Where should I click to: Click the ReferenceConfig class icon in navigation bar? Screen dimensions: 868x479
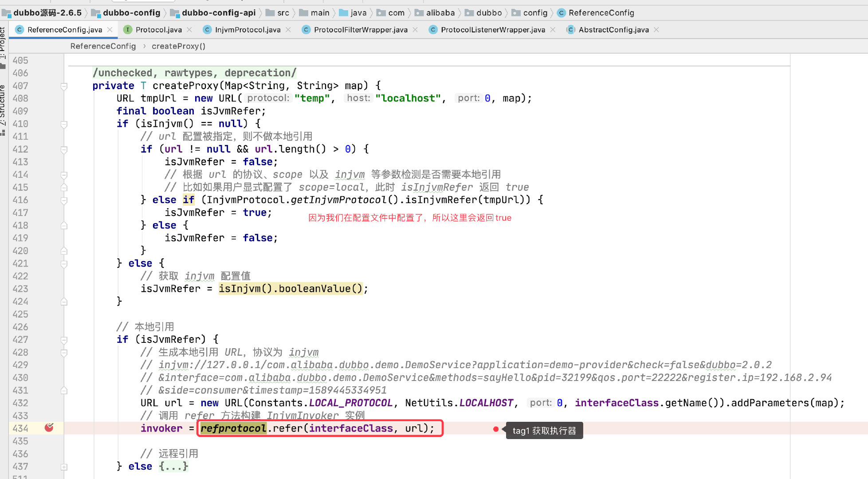click(x=562, y=13)
